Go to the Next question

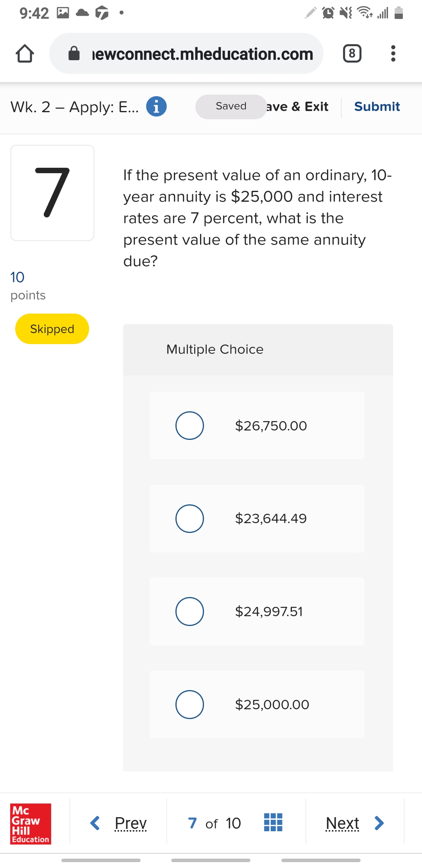342,823
